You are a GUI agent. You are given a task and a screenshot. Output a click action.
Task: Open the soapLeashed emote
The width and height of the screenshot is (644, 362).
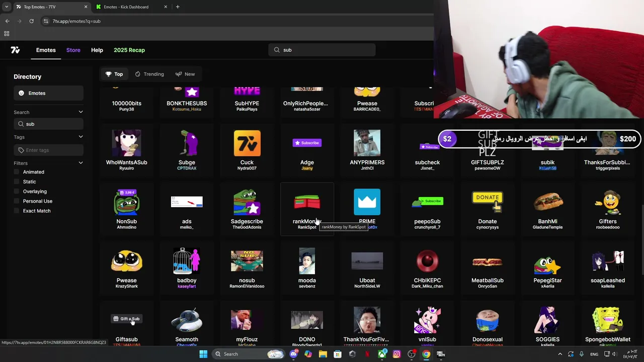[x=608, y=268]
